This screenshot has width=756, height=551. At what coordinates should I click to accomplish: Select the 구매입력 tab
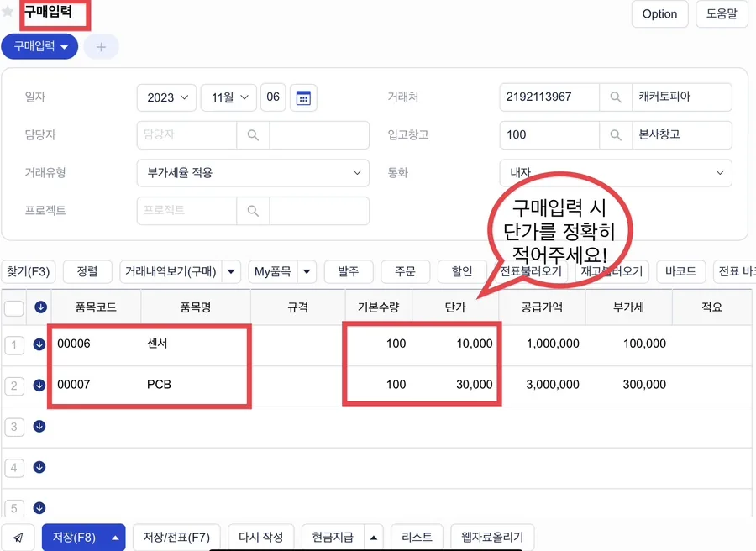39,47
